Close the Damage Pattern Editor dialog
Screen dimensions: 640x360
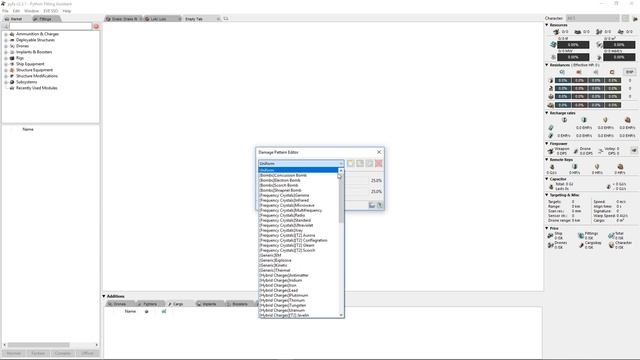pyautogui.click(x=379, y=152)
